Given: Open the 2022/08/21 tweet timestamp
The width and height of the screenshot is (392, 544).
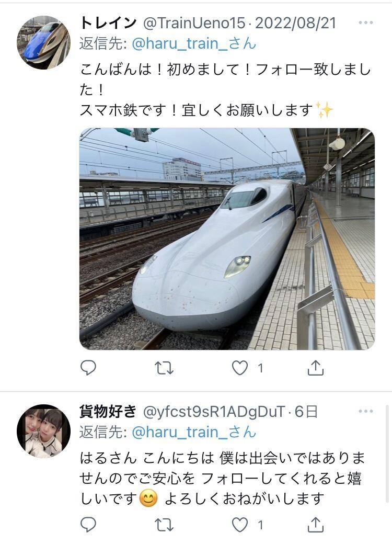Looking at the screenshot, I should [296, 23].
